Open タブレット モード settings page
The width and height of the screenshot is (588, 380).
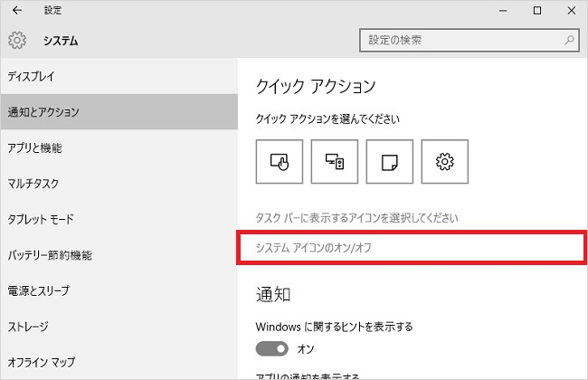119,219
